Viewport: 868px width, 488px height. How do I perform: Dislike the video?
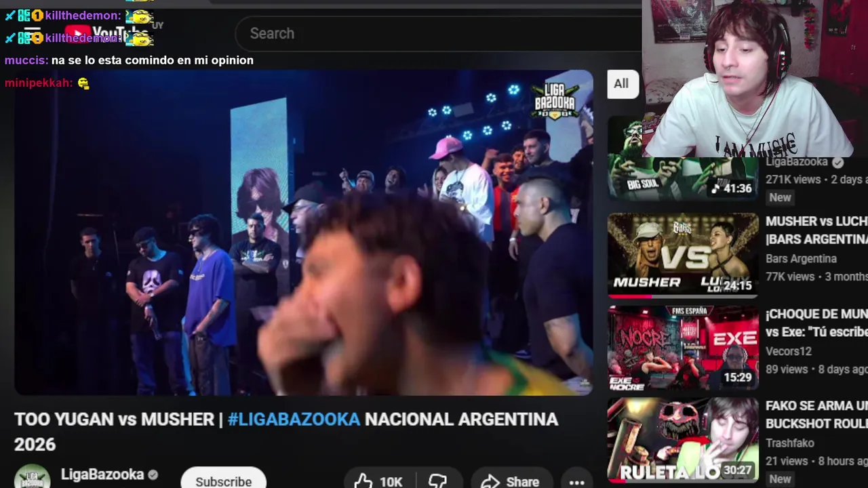pos(438,481)
